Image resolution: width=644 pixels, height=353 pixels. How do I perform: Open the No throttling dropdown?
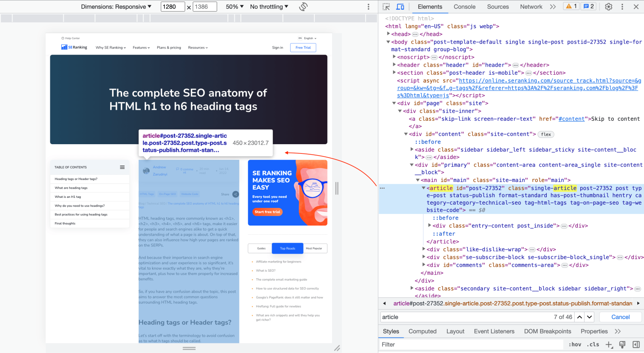(269, 6)
